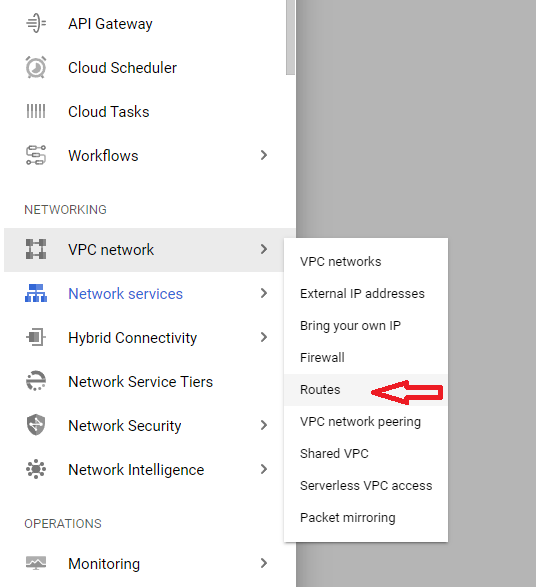Click the Hybrid Connectivity icon
Image resolution: width=536 pixels, height=587 pixels.
pyautogui.click(x=36, y=337)
